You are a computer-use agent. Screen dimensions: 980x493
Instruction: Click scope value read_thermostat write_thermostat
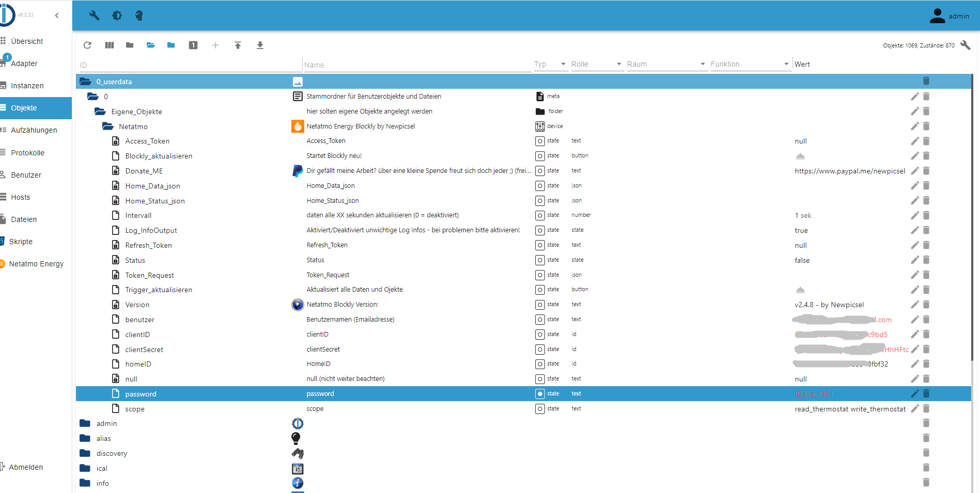850,409
